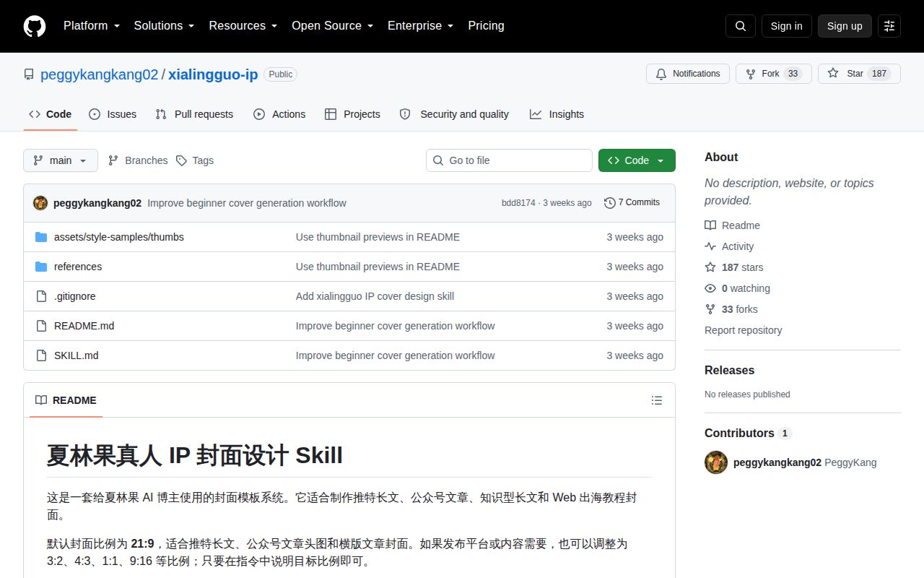View the Branches list
This screenshot has height=578, width=924.
pyautogui.click(x=138, y=160)
